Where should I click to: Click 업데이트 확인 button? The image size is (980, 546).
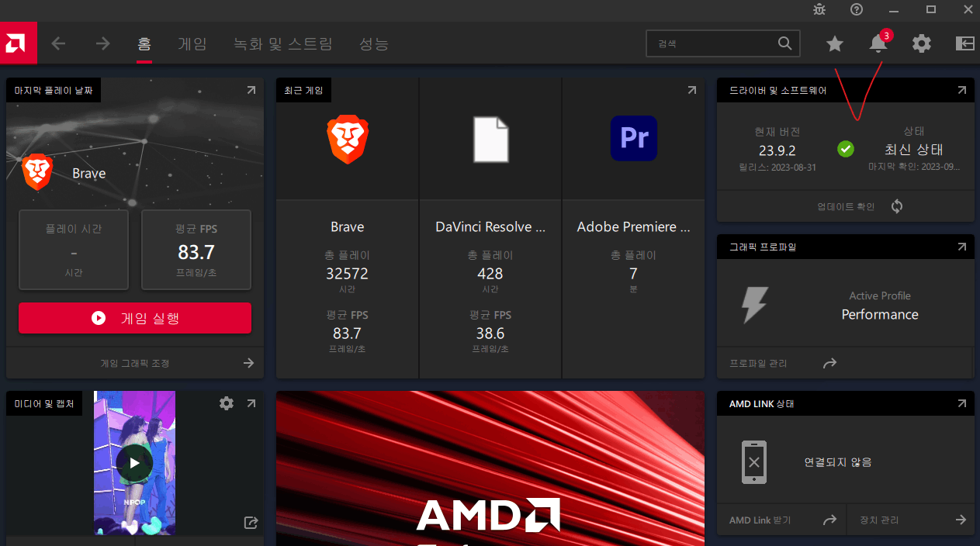(x=846, y=206)
